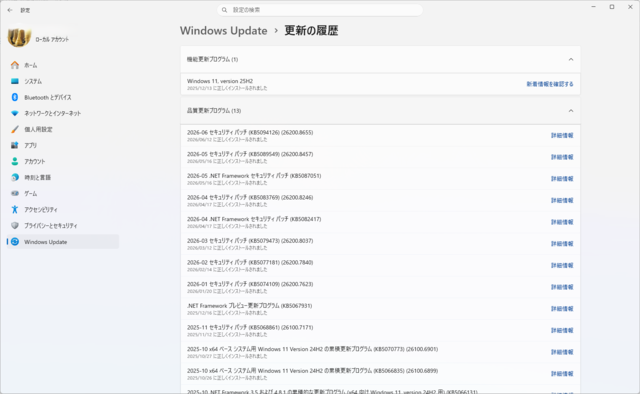The width and height of the screenshot is (640, 394).
Task: Click the Bluetooth icon in sidebar
Action: (15, 97)
